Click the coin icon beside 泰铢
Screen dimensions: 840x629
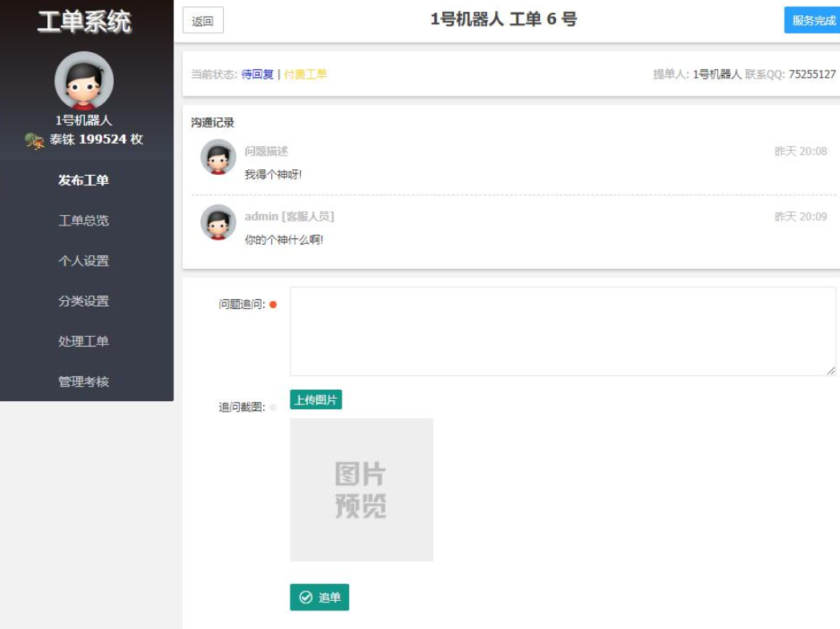tap(34, 141)
